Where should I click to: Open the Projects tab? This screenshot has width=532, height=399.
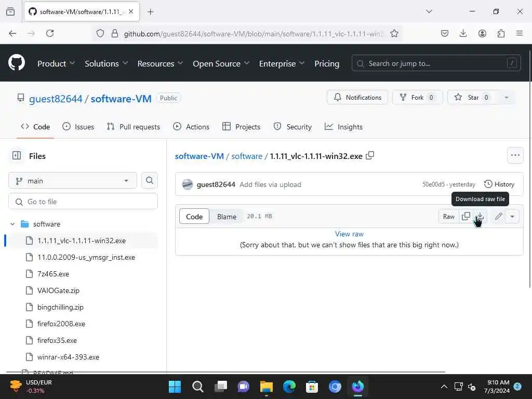tap(241, 127)
